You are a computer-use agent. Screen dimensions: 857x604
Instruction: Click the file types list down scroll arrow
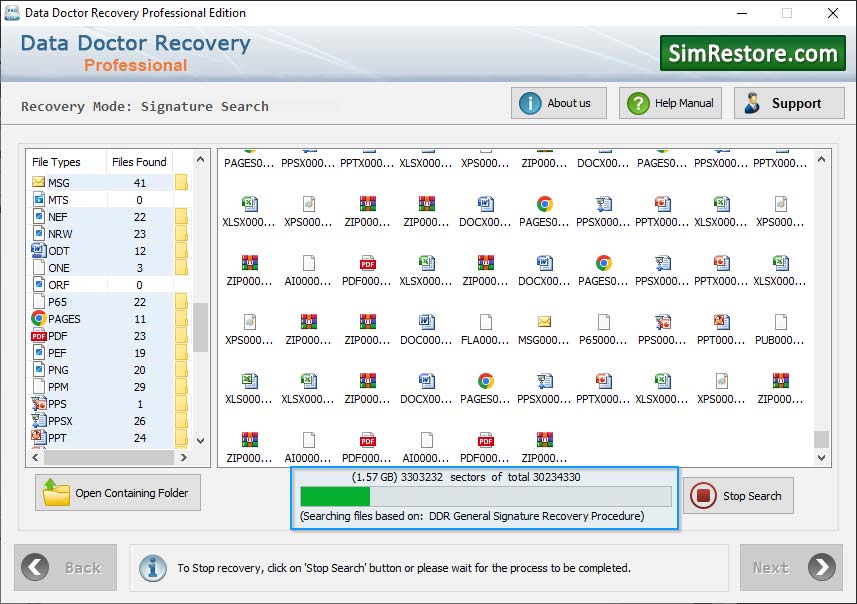coord(201,441)
